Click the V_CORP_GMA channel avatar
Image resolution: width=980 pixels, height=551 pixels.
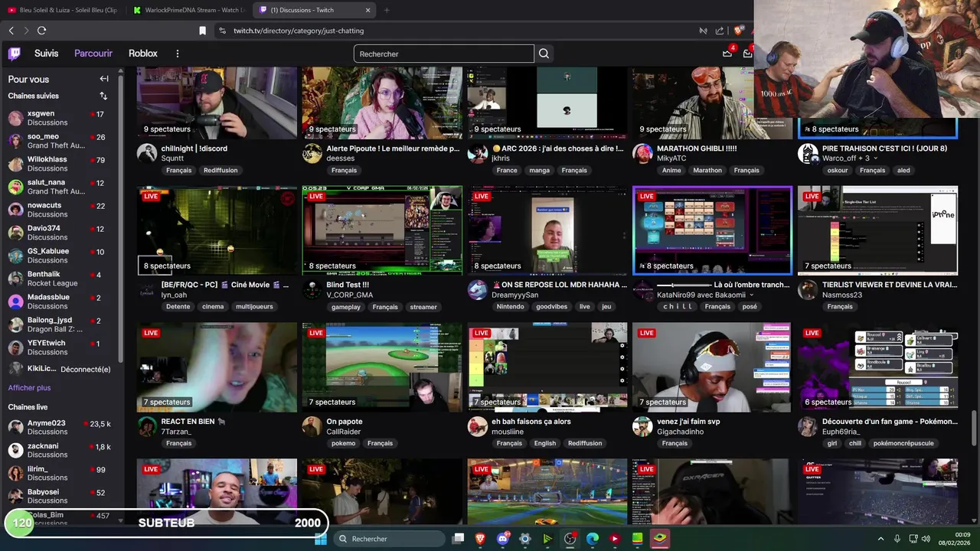pos(312,289)
